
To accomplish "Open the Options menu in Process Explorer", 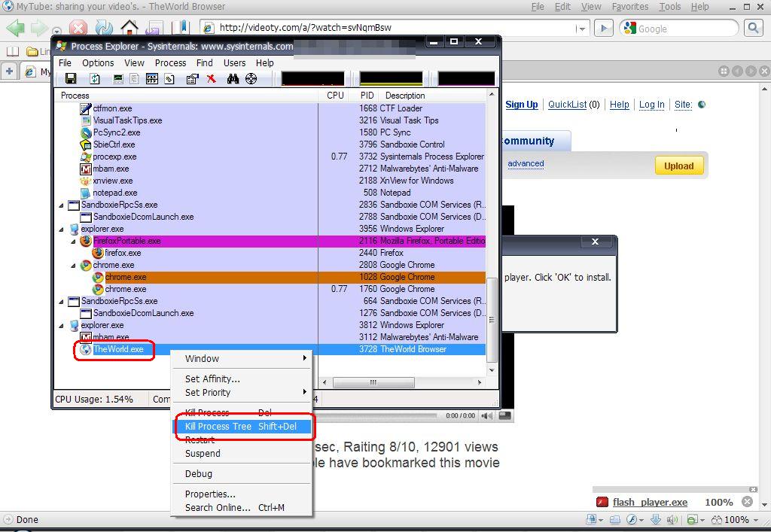I will tap(98, 63).
